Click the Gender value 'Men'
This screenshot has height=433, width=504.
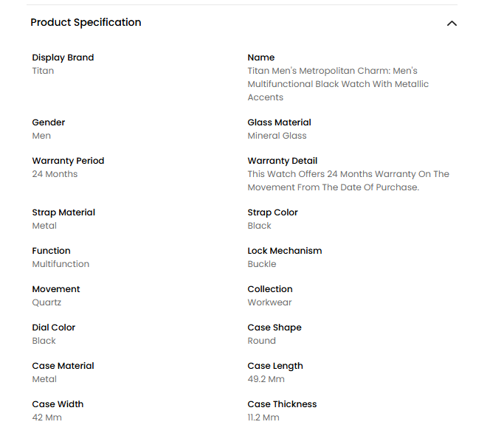(41, 136)
